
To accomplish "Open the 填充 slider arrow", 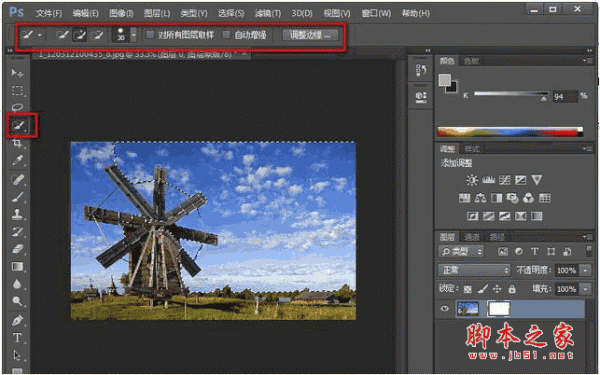I will point(585,289).
